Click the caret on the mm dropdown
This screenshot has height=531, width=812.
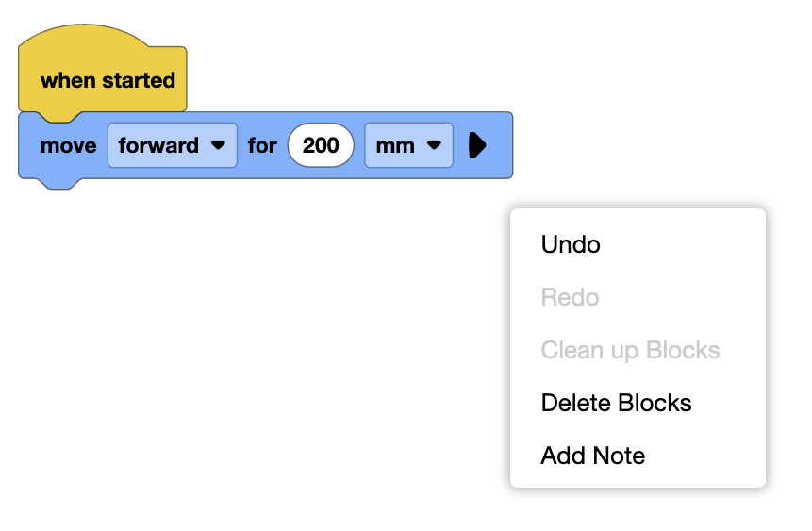click(x=434, y=146)
